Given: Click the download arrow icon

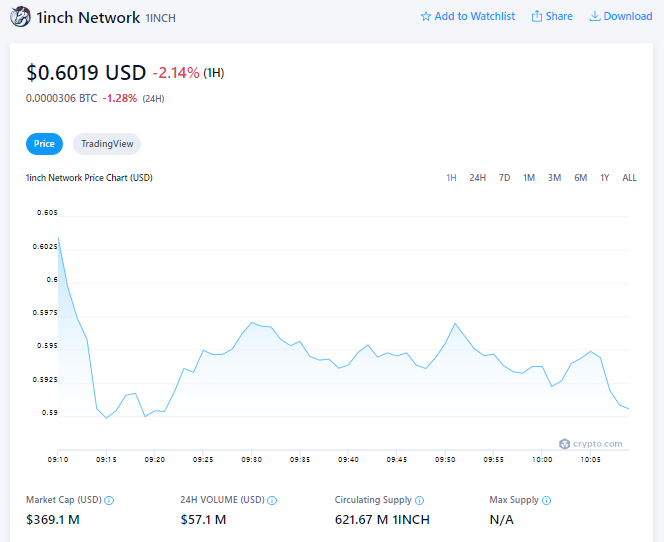Looking at the screenshot, I should (595, 16).
